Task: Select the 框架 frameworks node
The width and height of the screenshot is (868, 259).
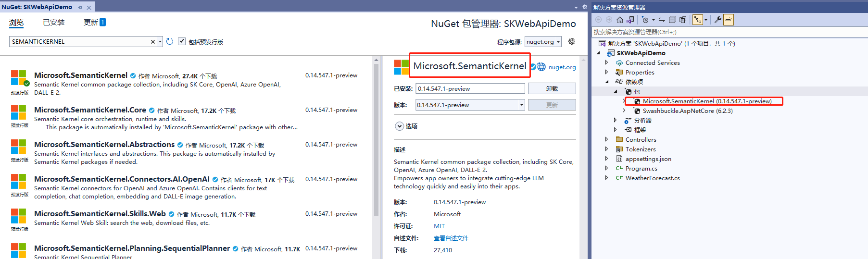Action: coord(640,130)
